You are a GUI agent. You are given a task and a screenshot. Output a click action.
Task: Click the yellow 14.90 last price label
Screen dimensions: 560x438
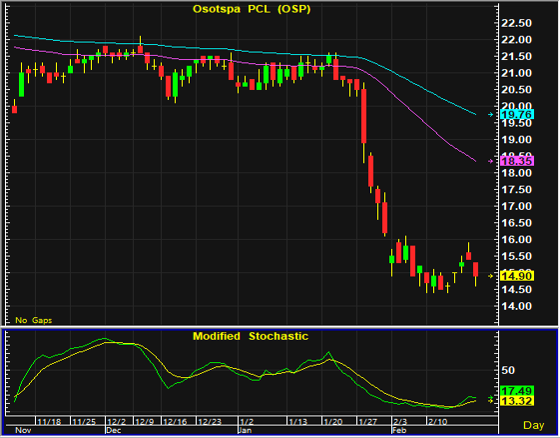(x=517, y=276)
